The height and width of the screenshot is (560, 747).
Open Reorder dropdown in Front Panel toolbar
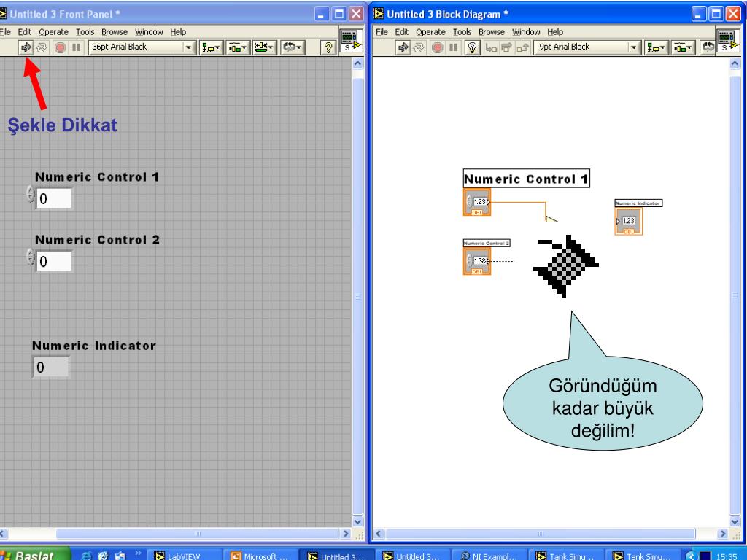(293, 47)
